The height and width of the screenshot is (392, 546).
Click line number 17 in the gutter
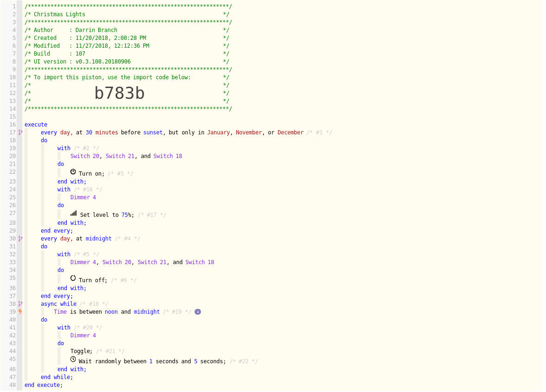tap(13, 133)
